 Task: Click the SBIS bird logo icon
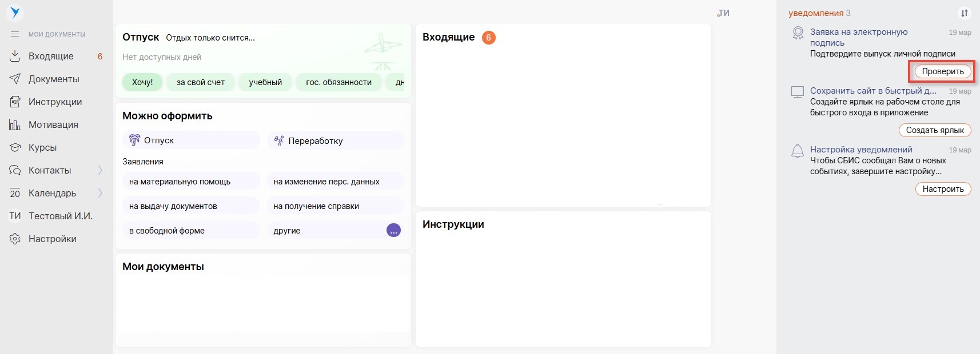click(x=15, y=13)
